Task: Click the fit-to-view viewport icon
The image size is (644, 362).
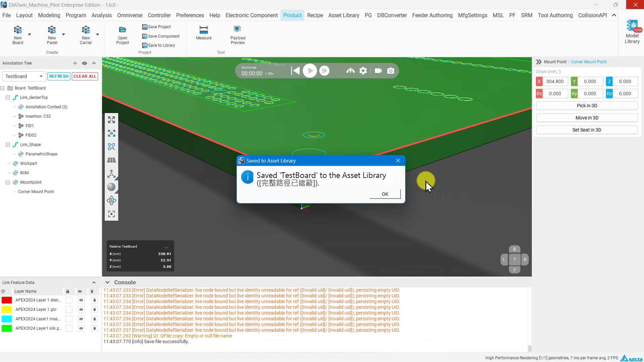Action: click(x=111, y=120)
